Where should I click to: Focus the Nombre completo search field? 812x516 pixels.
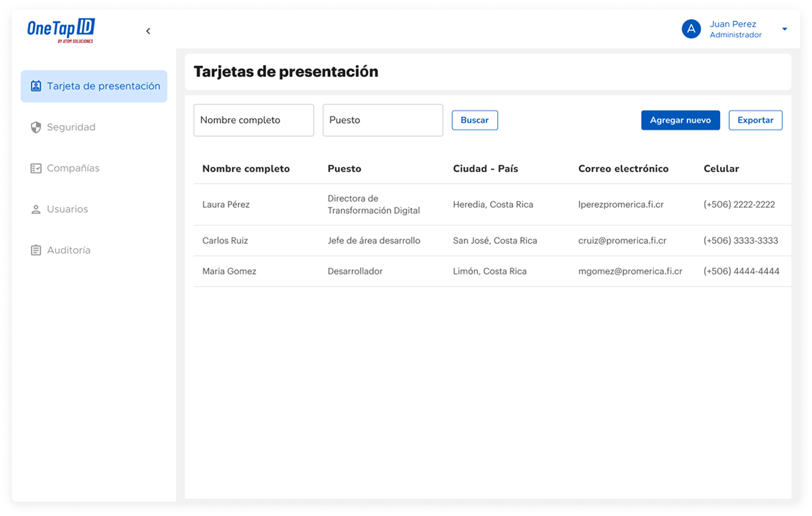tap(253, 120)
